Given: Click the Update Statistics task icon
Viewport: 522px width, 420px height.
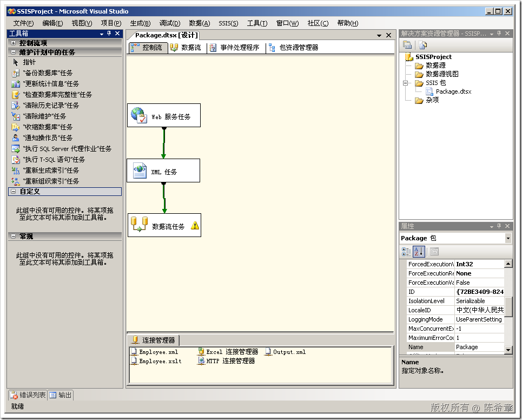Looking at the screenshot, I should (15, 84).
